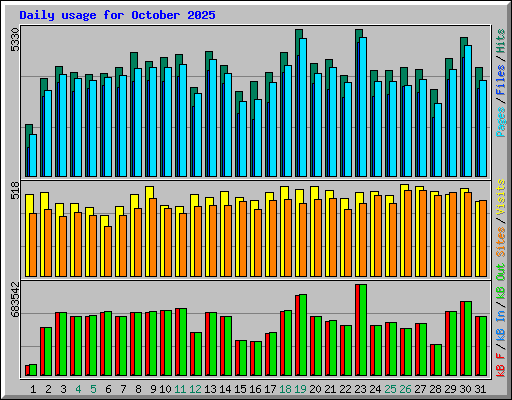Click day label '13' on x-axis

click(210, 389)
